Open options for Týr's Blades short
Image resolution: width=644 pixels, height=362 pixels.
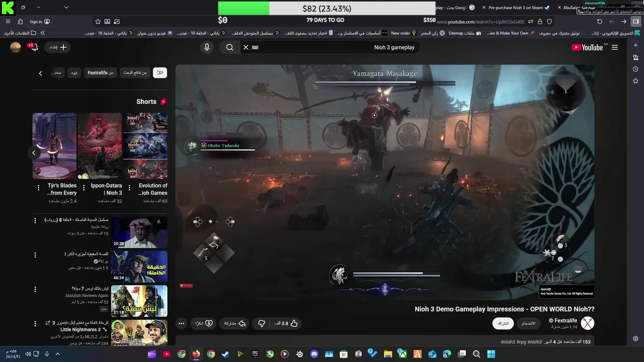38,188
